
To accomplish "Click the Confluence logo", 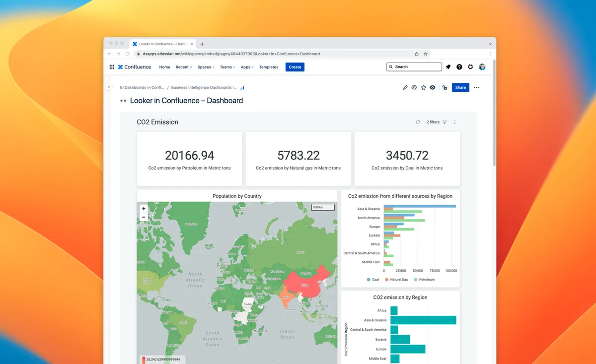I will 134,67.
